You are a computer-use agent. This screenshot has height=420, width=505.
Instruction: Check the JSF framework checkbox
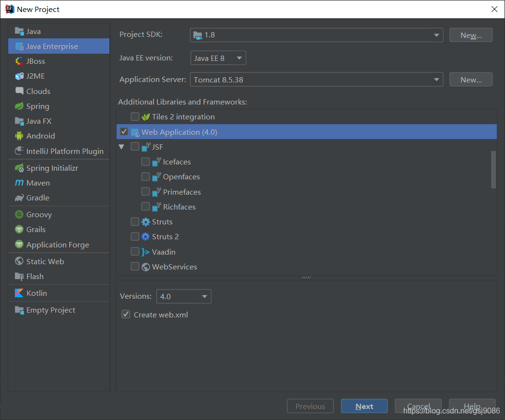[x=135, y=147]
